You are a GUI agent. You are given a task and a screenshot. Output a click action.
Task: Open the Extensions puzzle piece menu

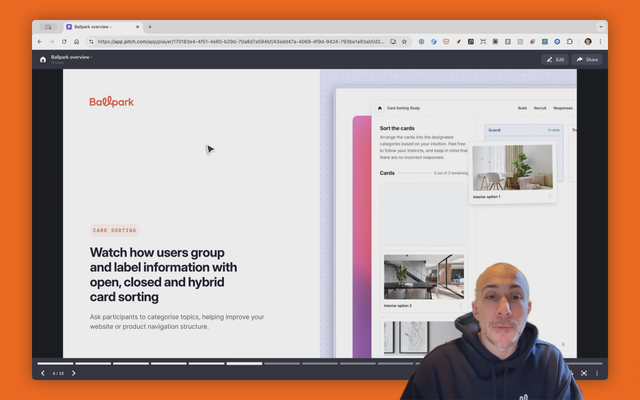pos(570,42)
